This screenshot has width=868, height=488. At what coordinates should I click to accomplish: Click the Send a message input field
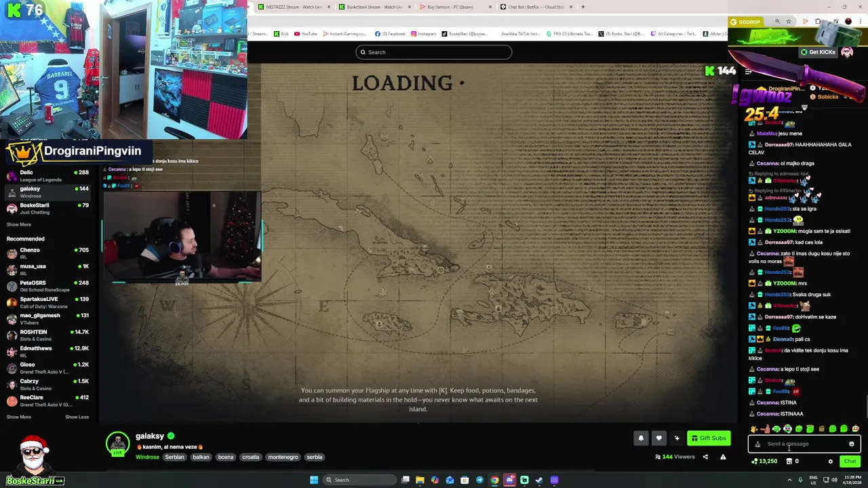pyautogui.click(x=804, y=444)
